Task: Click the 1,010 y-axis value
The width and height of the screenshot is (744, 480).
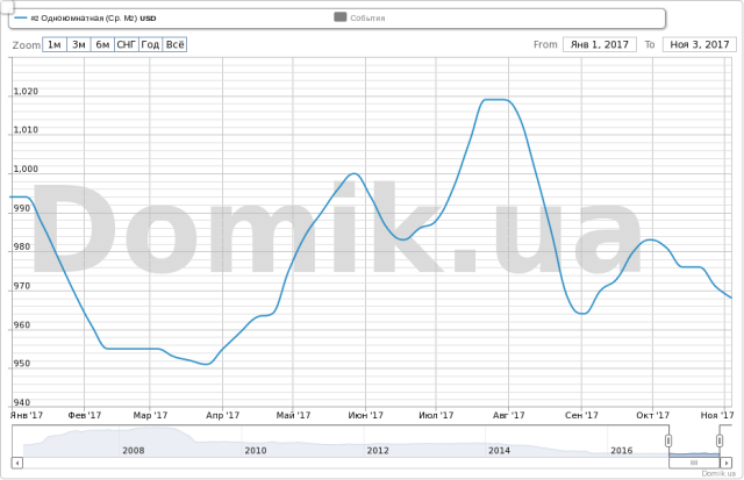Action: click(x=26, y=129)
